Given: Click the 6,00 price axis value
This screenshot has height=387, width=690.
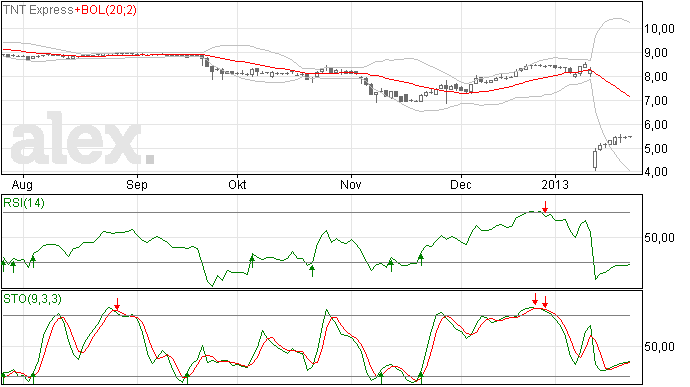Looking at the screenshot, I should pyautogui.click(x=656, y=125).
